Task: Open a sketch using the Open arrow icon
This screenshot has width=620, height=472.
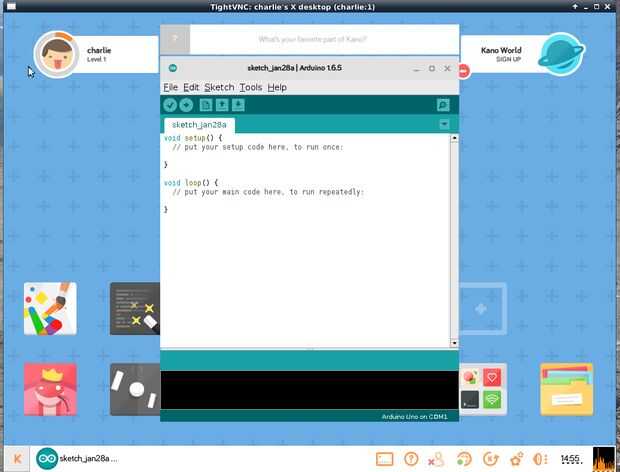Action: point(222,105)
